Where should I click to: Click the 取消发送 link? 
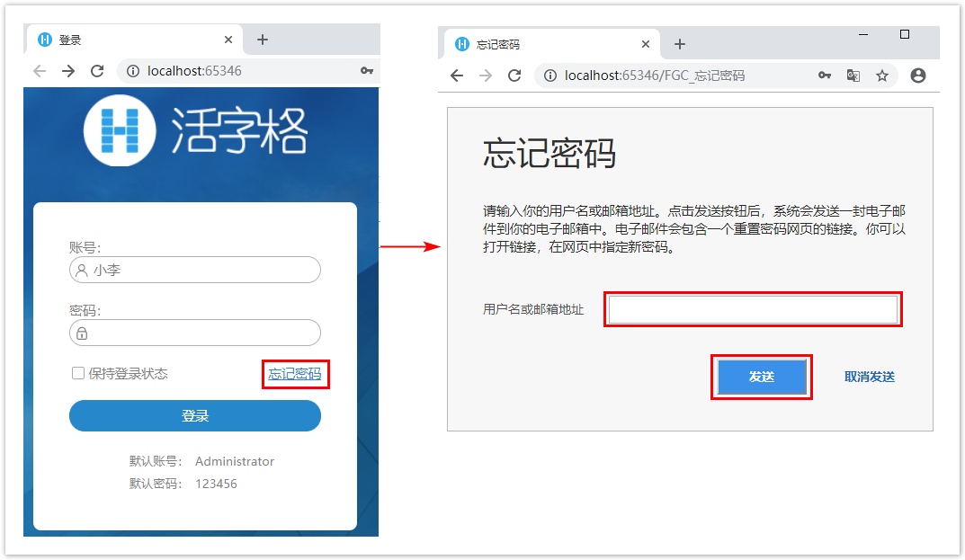tap(869, 377)
